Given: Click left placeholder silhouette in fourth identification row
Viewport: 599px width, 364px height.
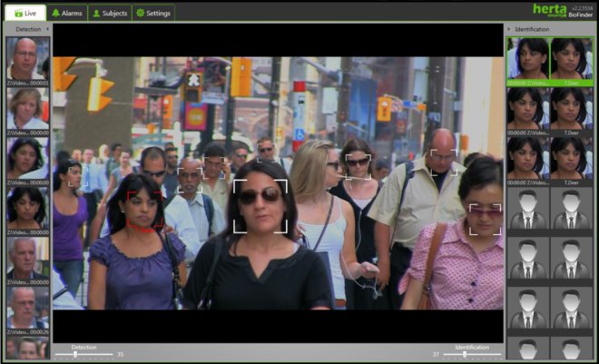Looking at the screenshot, I should tap(528, 209).
